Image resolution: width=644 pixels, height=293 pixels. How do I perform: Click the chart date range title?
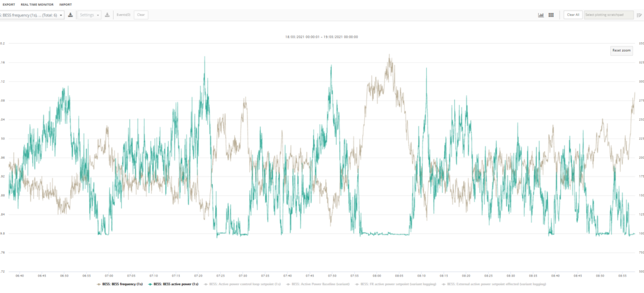tap(321, 37)
